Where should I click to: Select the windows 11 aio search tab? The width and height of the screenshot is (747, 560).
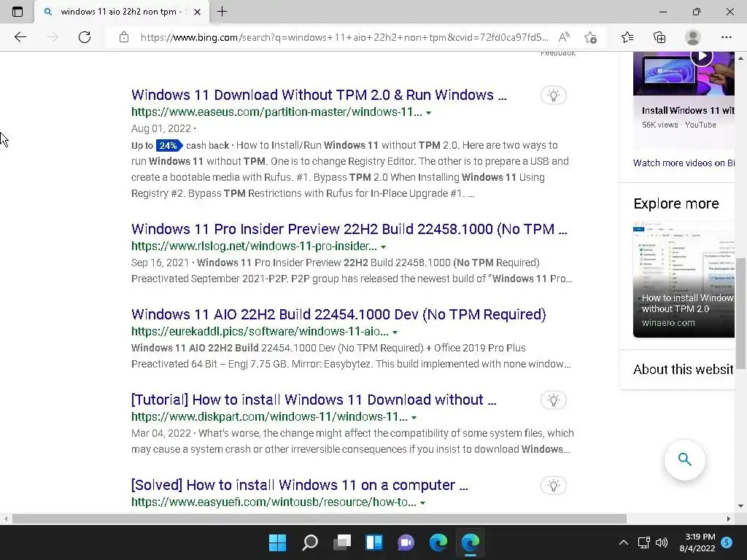pos(122,12)
